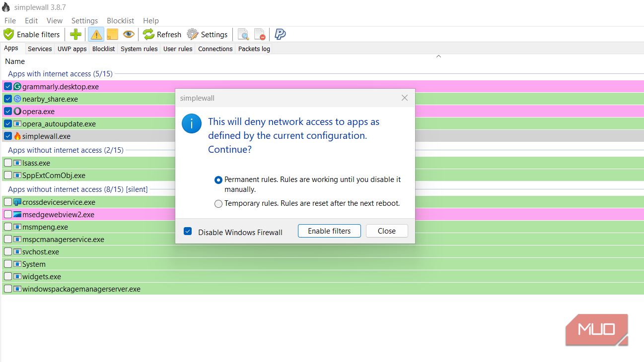Check the lsass.exe checkbox

(8, 163)
